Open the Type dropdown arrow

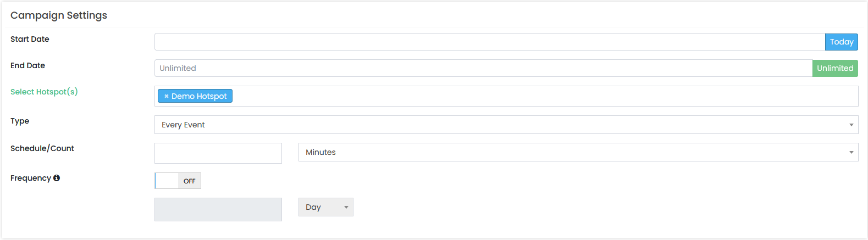[x=851, y=125]
